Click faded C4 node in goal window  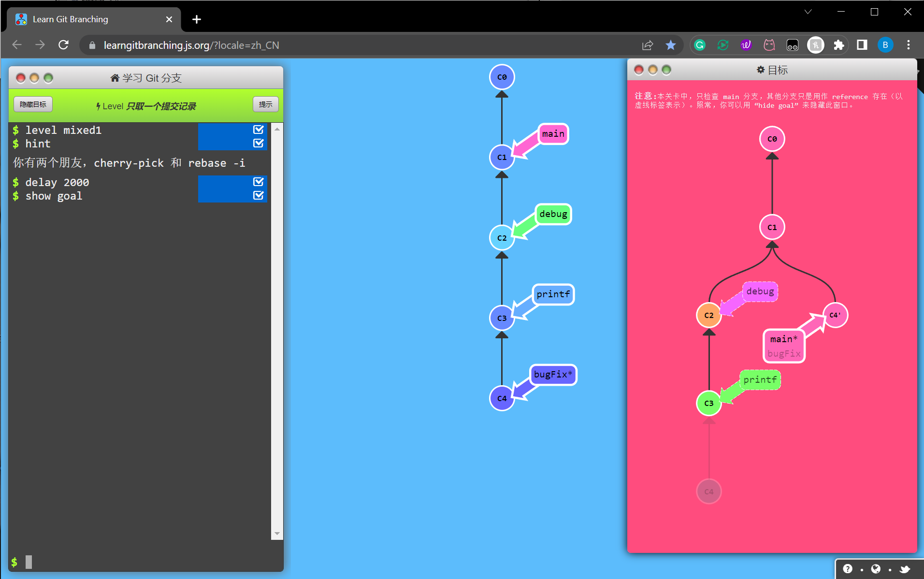(x=709, y=492)
